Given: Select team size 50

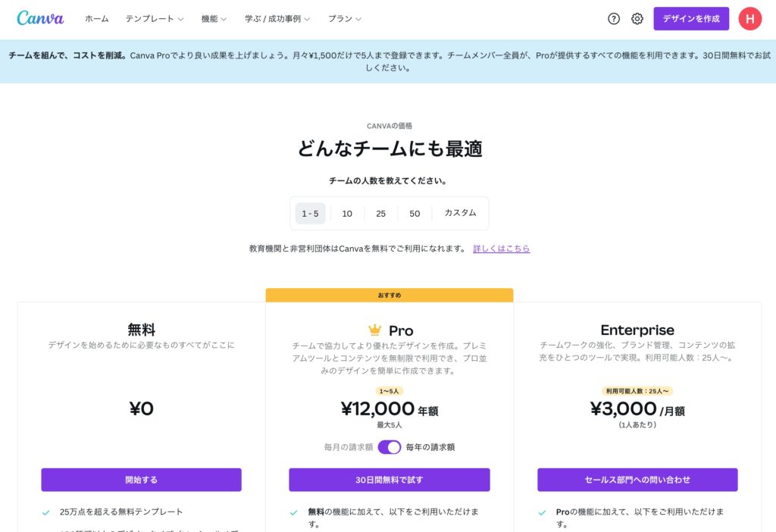Looking at the screenshot, I should point(415,213).
